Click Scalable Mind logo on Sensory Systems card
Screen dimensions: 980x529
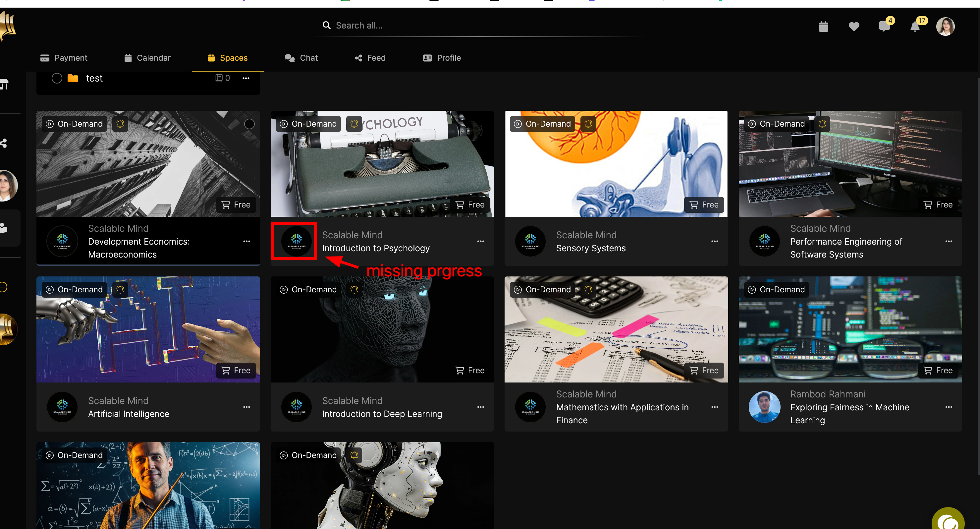[x=530, y=241]
